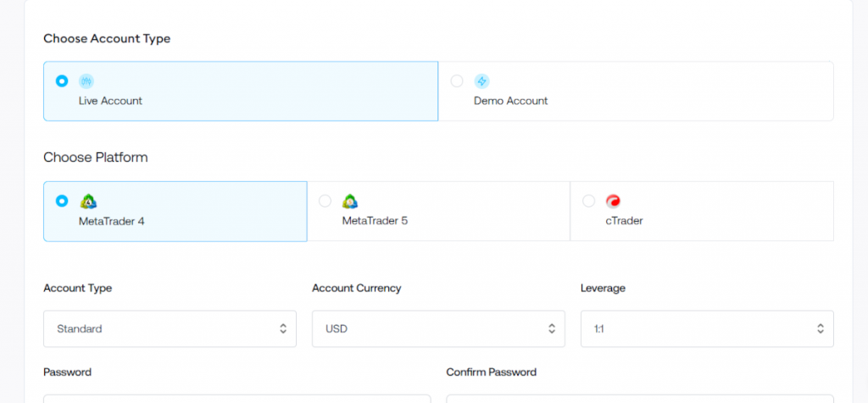Click the red cTrader logo icon
Image resolution: width=868 pixels, height=403 pixels.
pos(613,201)
